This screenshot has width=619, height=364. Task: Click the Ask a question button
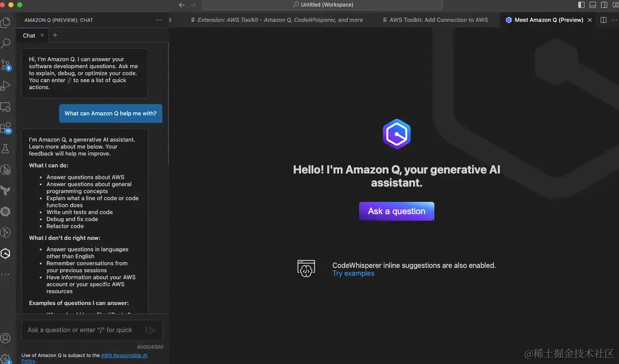[x=396, y=211]
